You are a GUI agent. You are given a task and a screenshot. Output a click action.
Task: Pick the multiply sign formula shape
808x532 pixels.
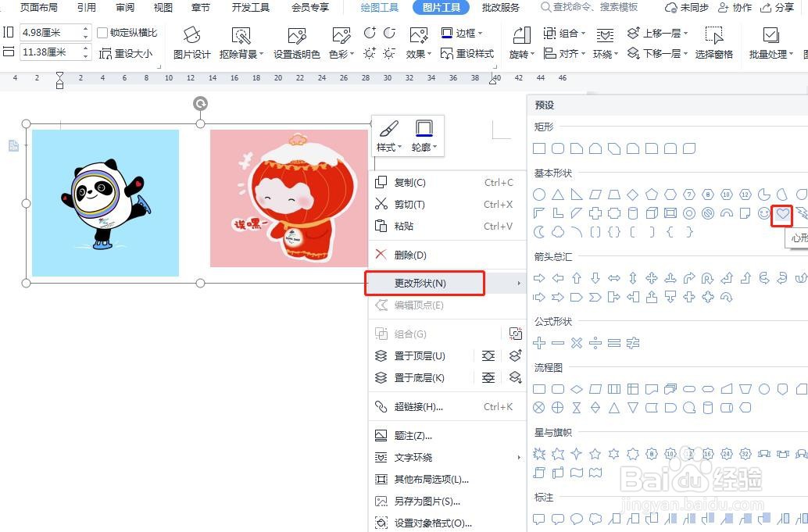coord(577,342)
